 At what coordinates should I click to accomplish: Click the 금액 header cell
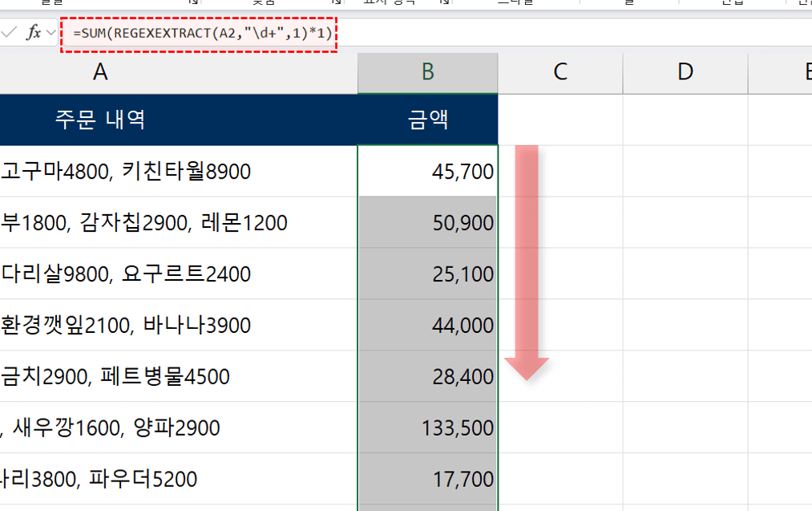coord(427,119)
